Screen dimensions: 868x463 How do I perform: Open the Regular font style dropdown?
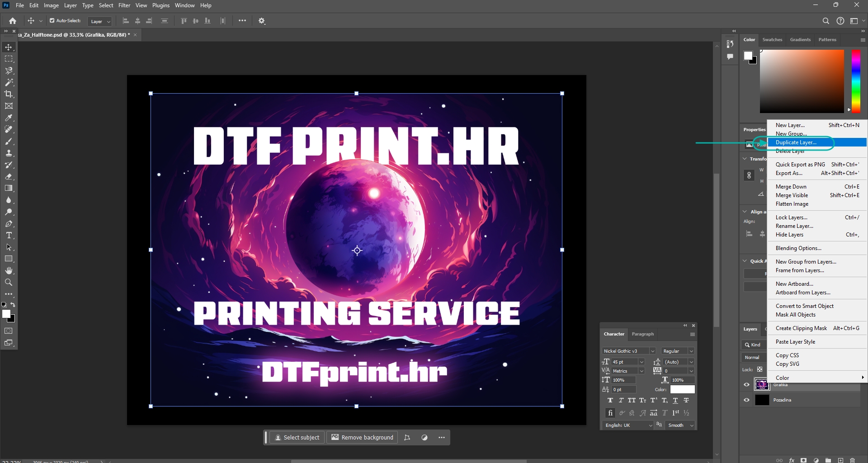691,351
